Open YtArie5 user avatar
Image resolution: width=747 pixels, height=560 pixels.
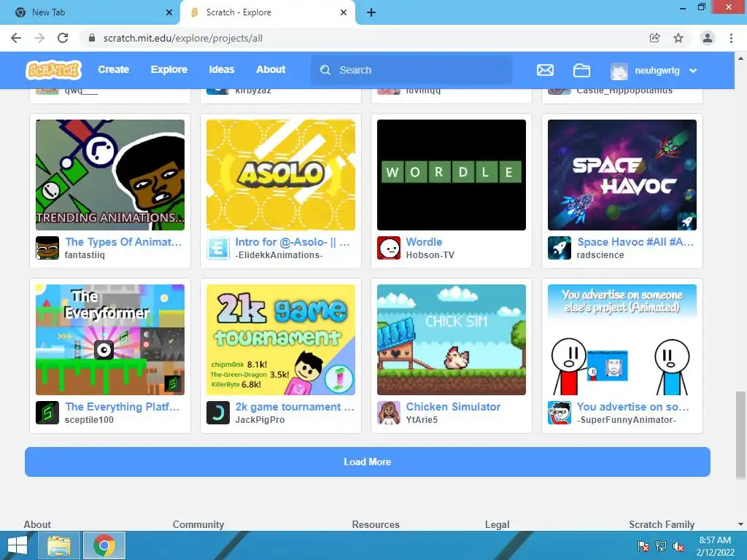click(x=389, y=413)
